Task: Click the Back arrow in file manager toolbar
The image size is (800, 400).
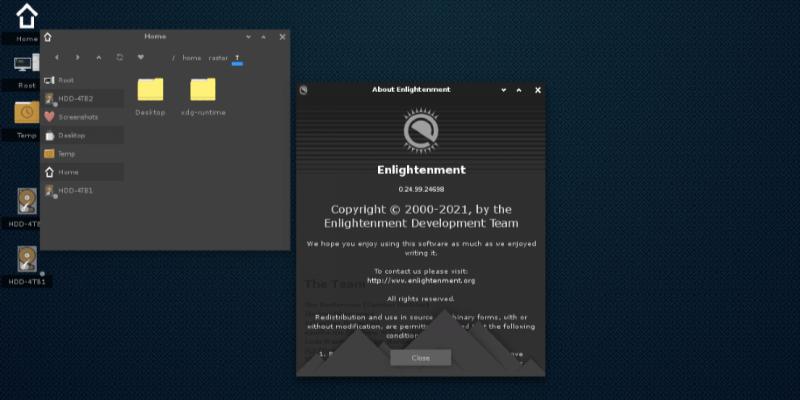Action: pyautogui.click(x=57, y=57)
